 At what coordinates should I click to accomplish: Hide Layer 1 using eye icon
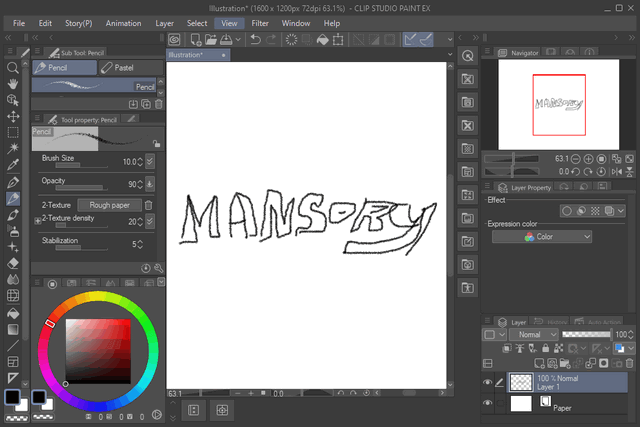click(x=488, y=382)
